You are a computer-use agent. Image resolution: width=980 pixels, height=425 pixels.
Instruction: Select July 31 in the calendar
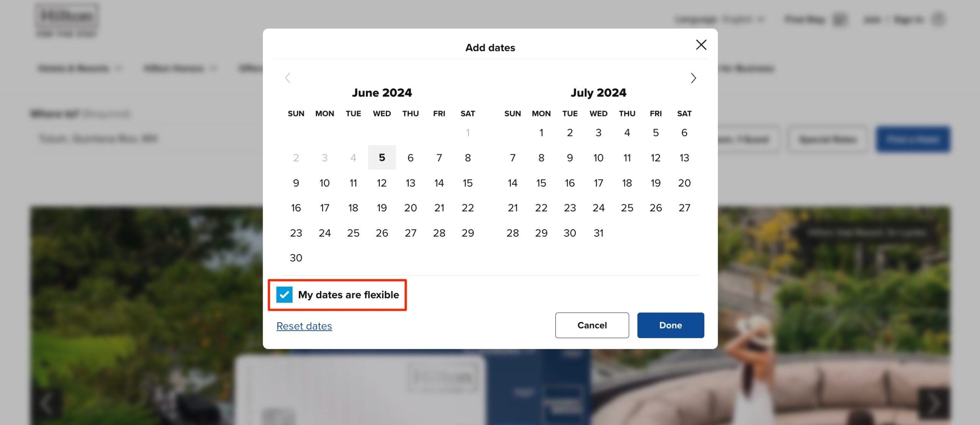click(x=598, y=233)
